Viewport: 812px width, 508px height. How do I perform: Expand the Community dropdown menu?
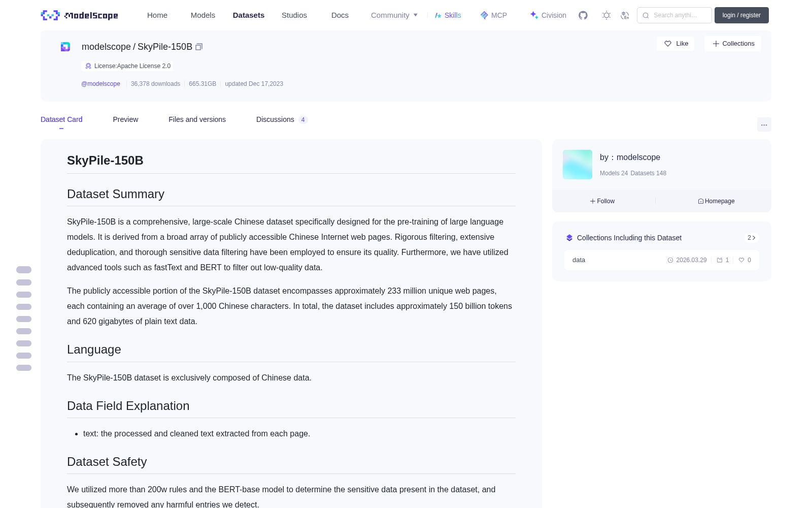(394, 15)
